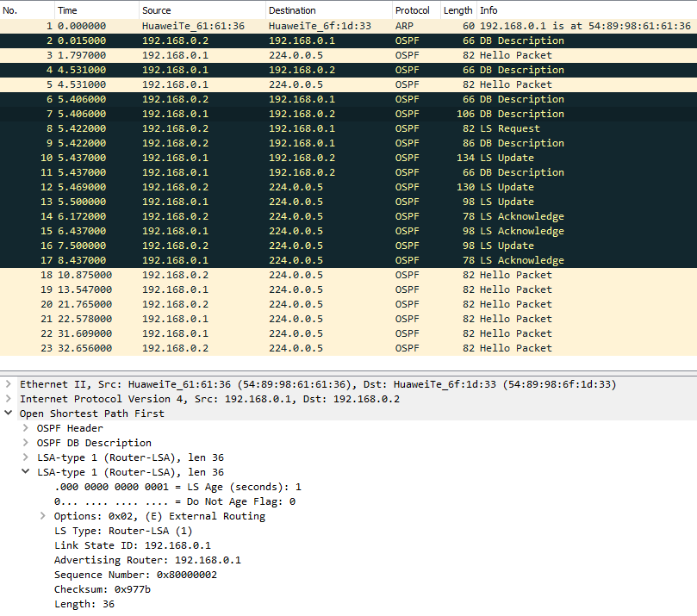Select packet 23 Hello Packet at 32.656000
Image resolution: width=697 pixels, height=616 pixels.
348,348
